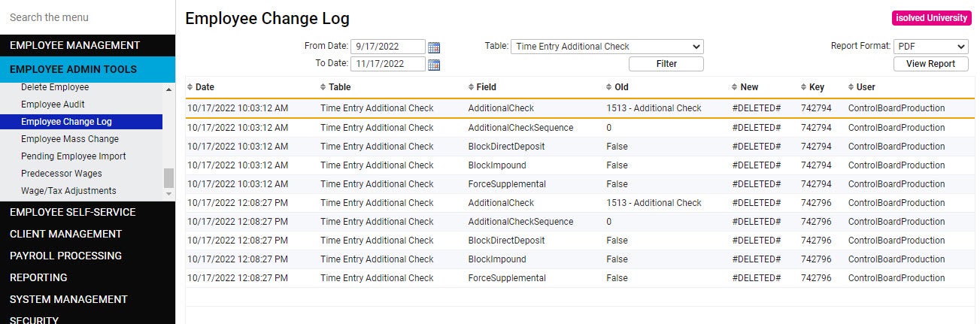
Task: Open the isolved University link
Action: (931, 18)
